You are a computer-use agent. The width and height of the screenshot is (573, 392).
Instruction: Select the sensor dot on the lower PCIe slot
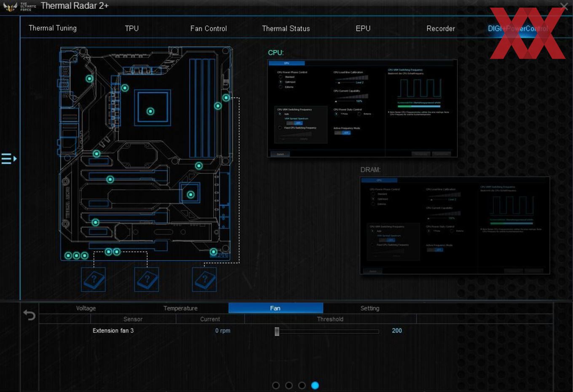click(96, 222)
